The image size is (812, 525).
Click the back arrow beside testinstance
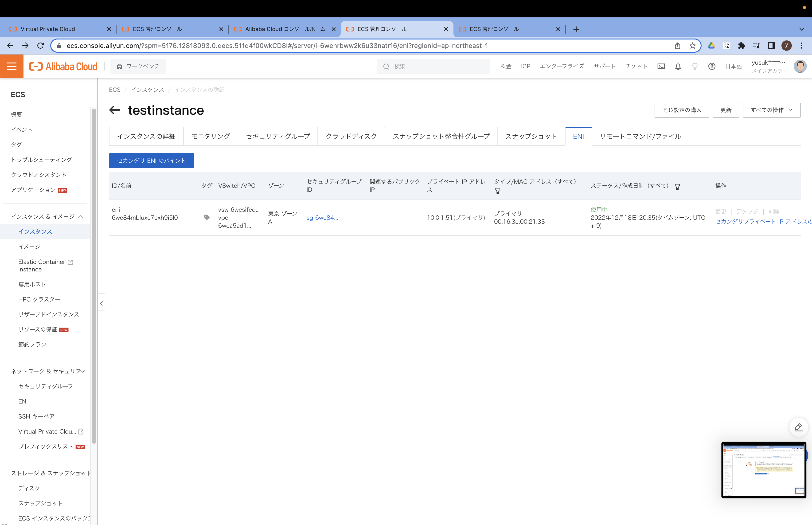coord(115,110)
